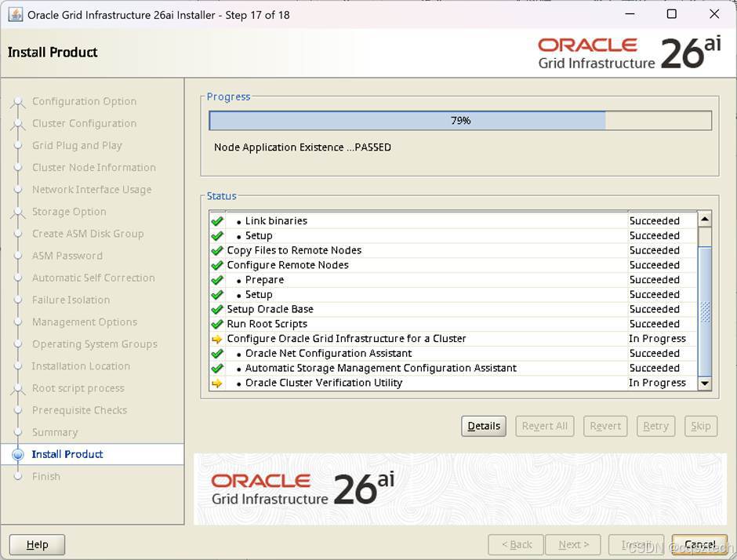Click the Status list scrollbar thumb
737x560 pixels.
tap(705, 311)
